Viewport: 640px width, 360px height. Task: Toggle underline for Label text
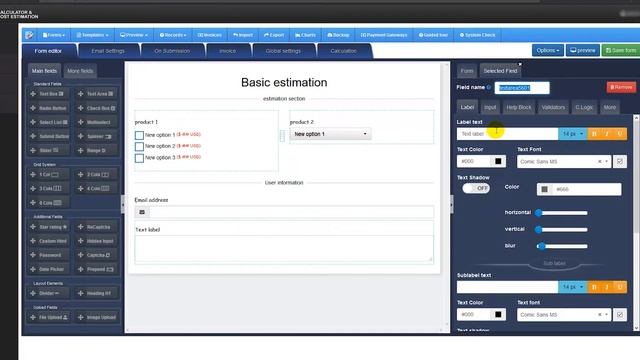pos(620,134)
